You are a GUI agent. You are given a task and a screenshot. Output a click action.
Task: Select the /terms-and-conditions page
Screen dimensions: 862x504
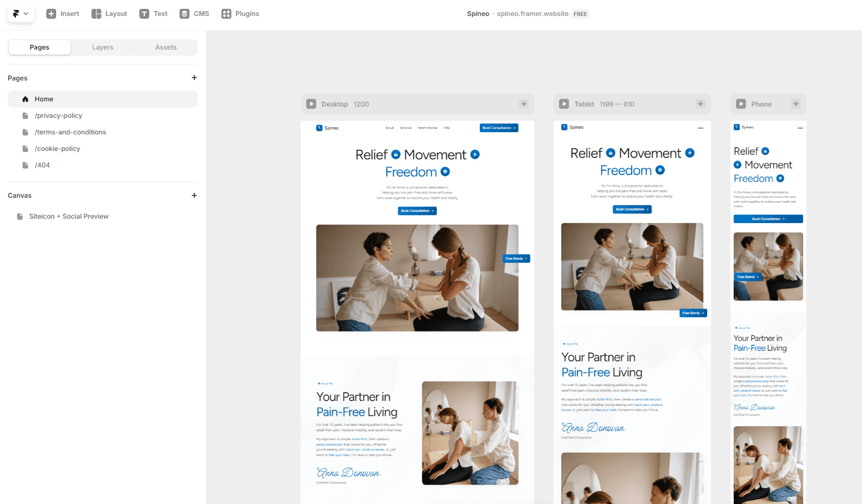point(102,132)
